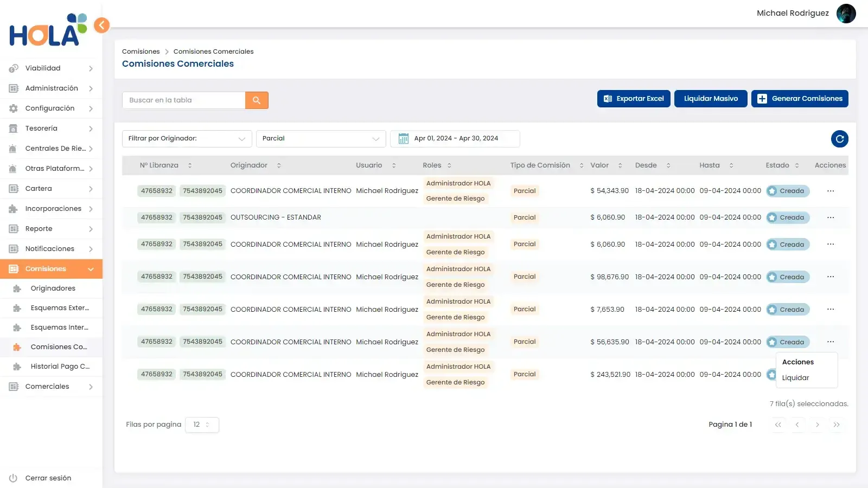Click the calendar icon in date filter

point(404,139)
